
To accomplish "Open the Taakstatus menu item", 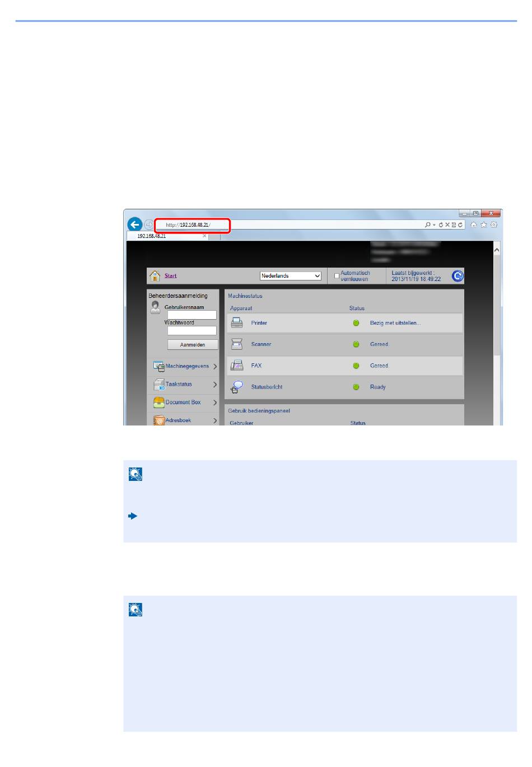I will (x=179, y=384).
